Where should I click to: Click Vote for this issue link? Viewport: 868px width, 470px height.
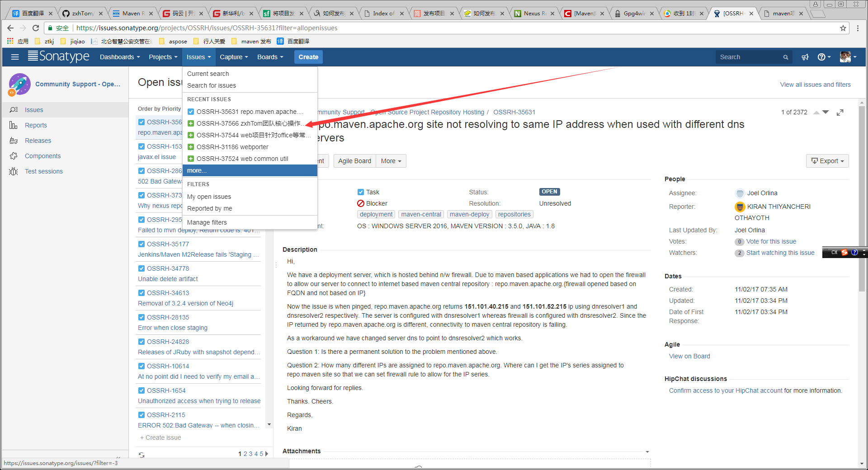pos(771,241)
